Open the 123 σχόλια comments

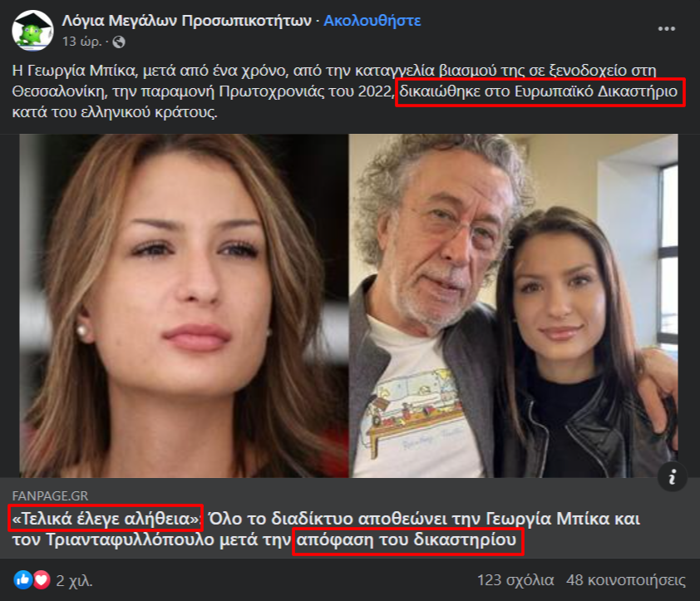515,580
